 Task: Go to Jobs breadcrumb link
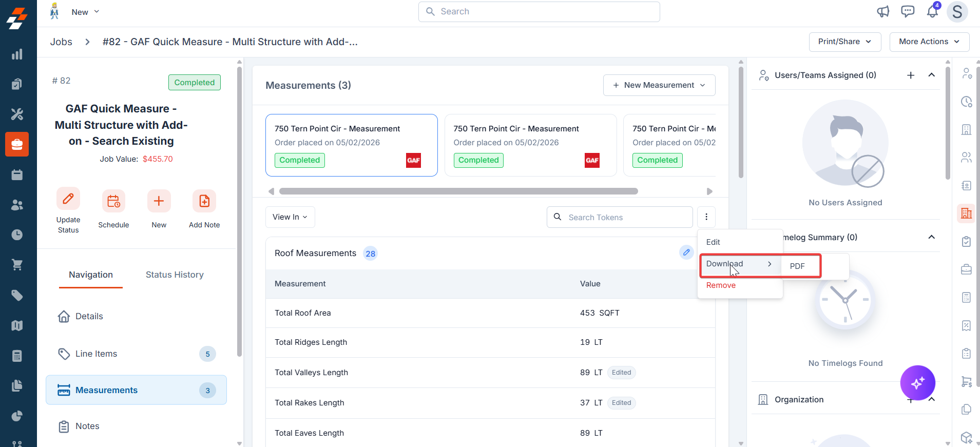click(61, 42)
